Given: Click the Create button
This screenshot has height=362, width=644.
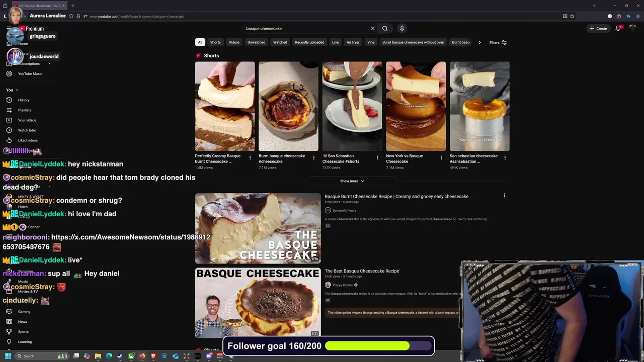Looking at the screenshot, I should click(x=598, y=29).
